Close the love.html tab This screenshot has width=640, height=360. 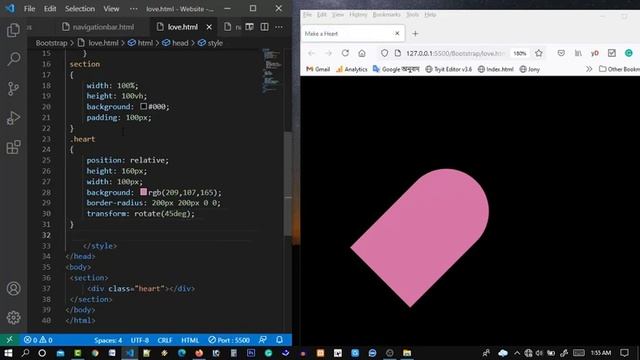tap(209, 27)
